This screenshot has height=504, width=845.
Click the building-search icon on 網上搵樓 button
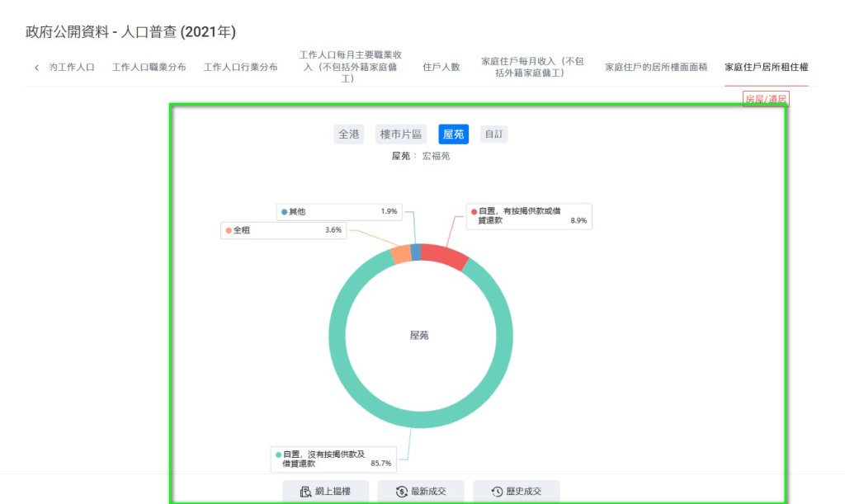[304, 491]
